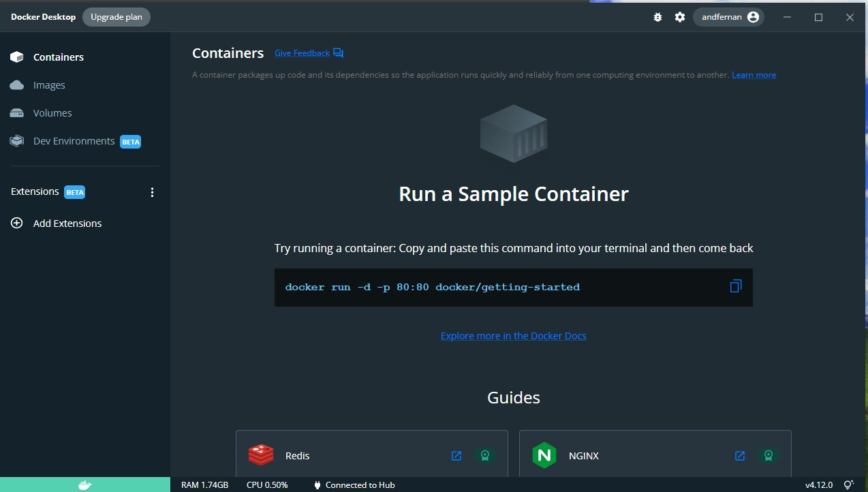Click Connected to Hub status text
The height and width of the screenshot is (492, 868).
tap(360, 485)
